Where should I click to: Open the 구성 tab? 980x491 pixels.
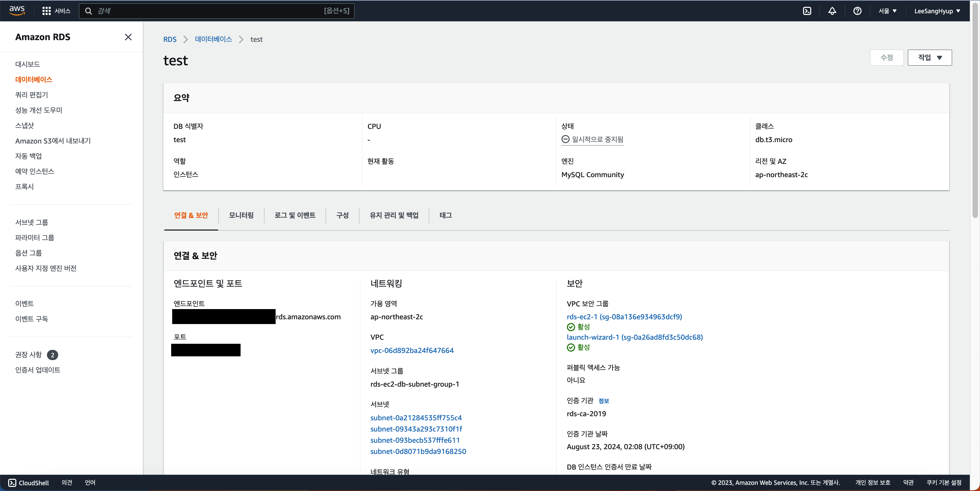[342, 216]
